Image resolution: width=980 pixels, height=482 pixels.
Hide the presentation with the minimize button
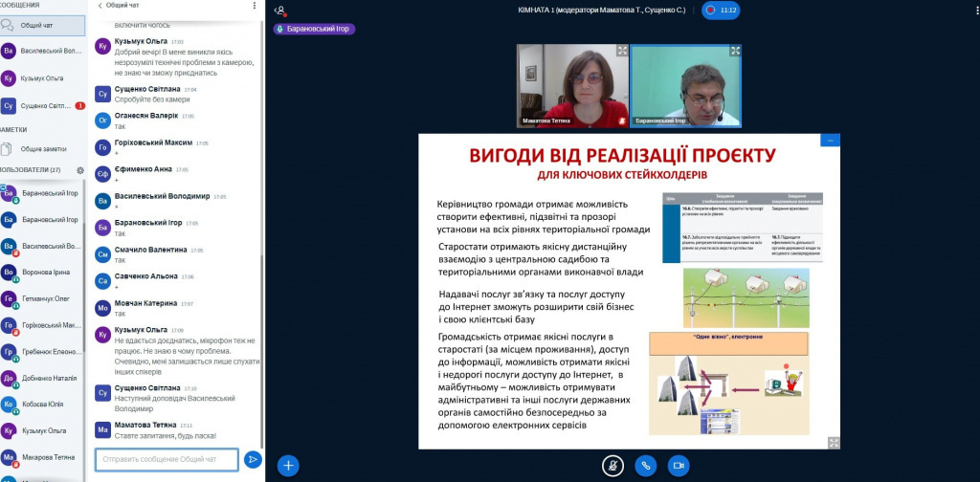(x=831, y=141)
